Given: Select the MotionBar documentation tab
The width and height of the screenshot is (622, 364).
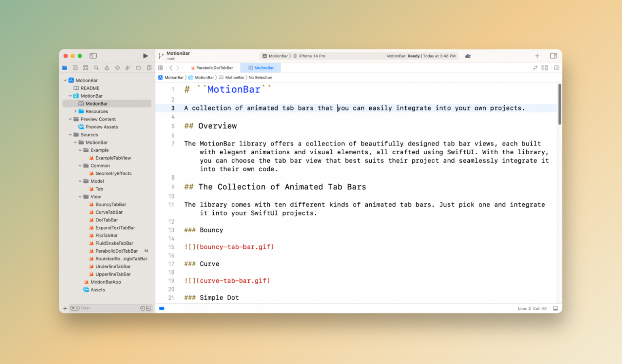Looking at the screenshot, I should [260, 68].
